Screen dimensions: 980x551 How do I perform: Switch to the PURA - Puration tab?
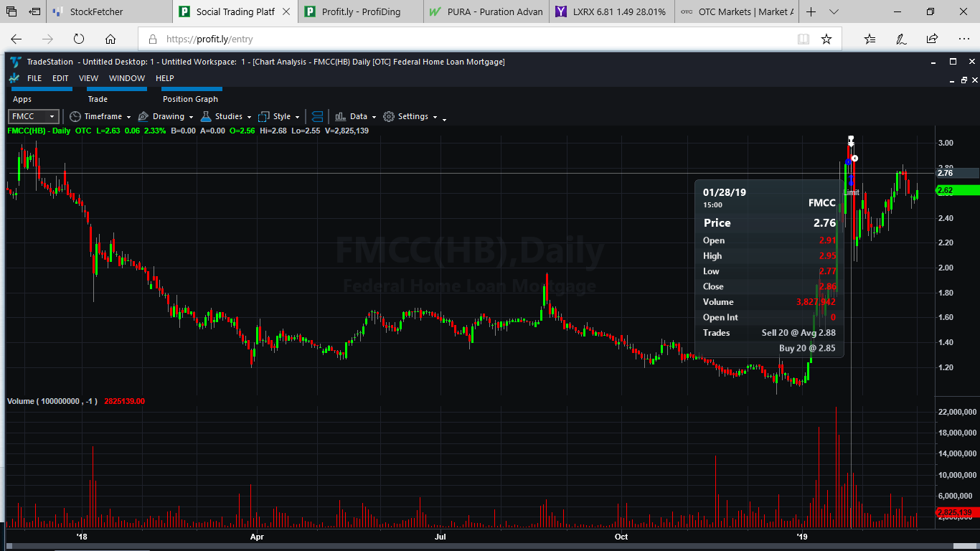tap(486, 12)
